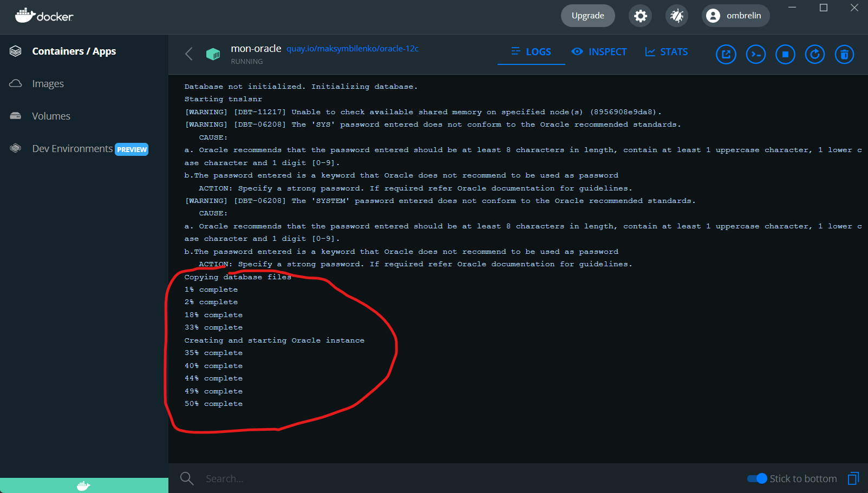The height and width of the screenshot is (493, 868).
Task: Click the Docker engine status whale
Action: pos(83,486)
